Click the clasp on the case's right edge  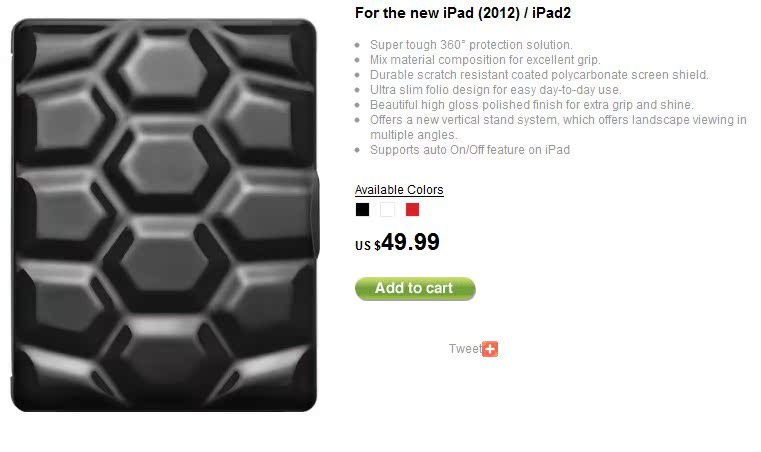pos(315,214)
